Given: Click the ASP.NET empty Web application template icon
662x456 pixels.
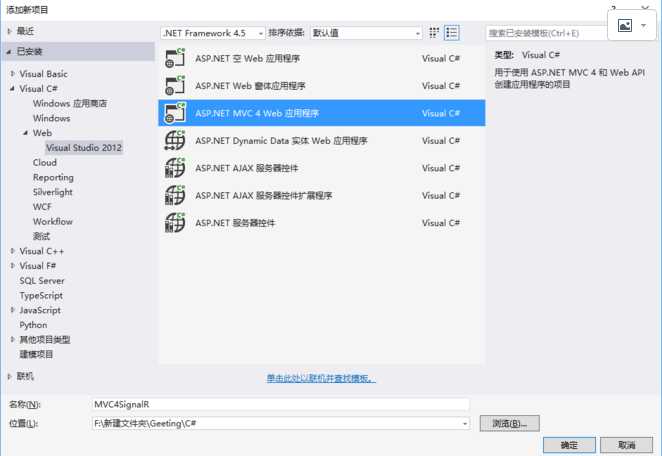Looking at the screenshot, I should [x=175, y=58].
